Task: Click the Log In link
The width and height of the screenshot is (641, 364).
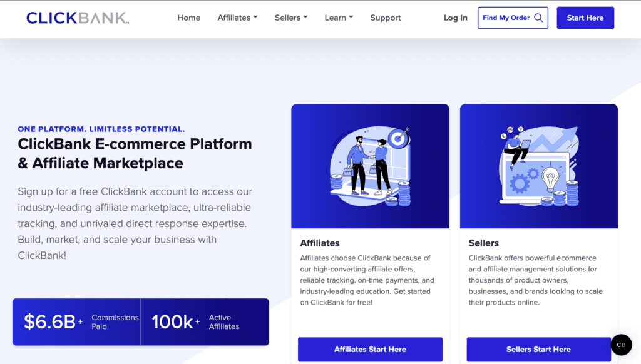Action: pyautogui.click(x=456, y=18)
